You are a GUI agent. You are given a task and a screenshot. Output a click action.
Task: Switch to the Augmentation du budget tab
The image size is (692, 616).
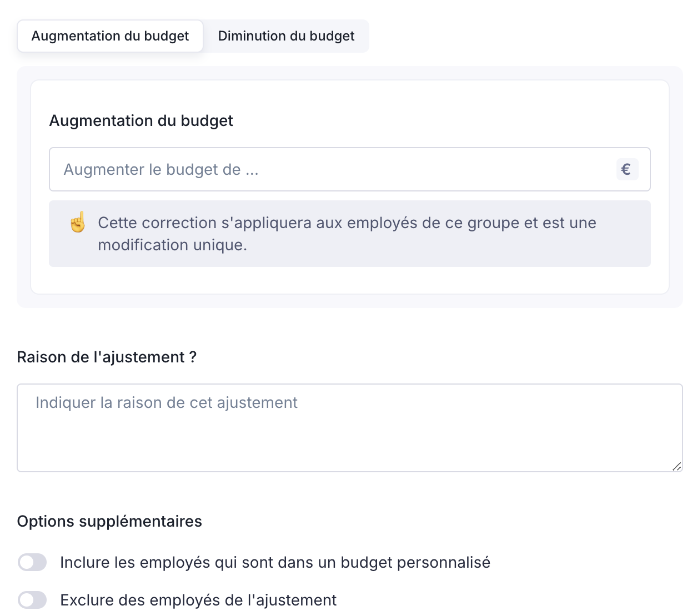(x=110, y=36)
